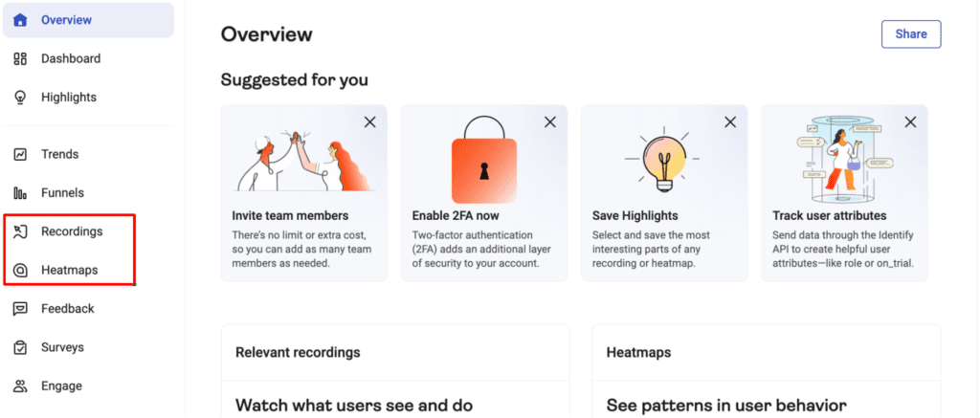Open the Invite team members card illustration
980x418 pixels.
[x=303, y=162]
